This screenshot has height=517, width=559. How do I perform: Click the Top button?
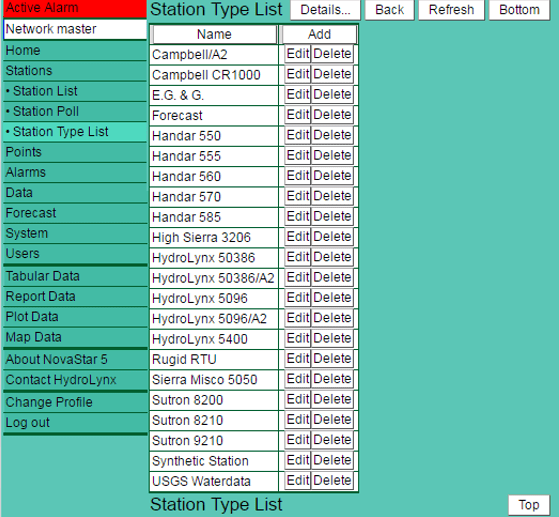529,505
